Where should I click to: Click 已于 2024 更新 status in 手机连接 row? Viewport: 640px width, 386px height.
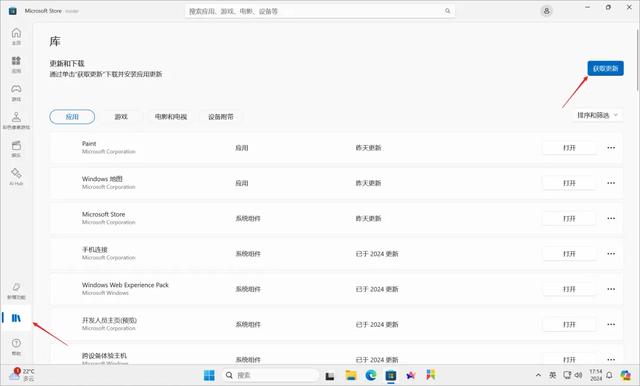(x=377, y=254)
